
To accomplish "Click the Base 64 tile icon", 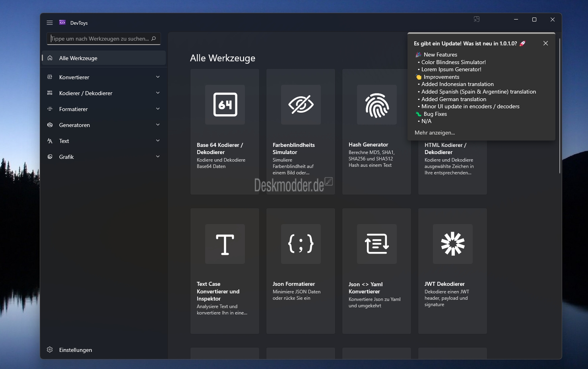I will point(225,105).
